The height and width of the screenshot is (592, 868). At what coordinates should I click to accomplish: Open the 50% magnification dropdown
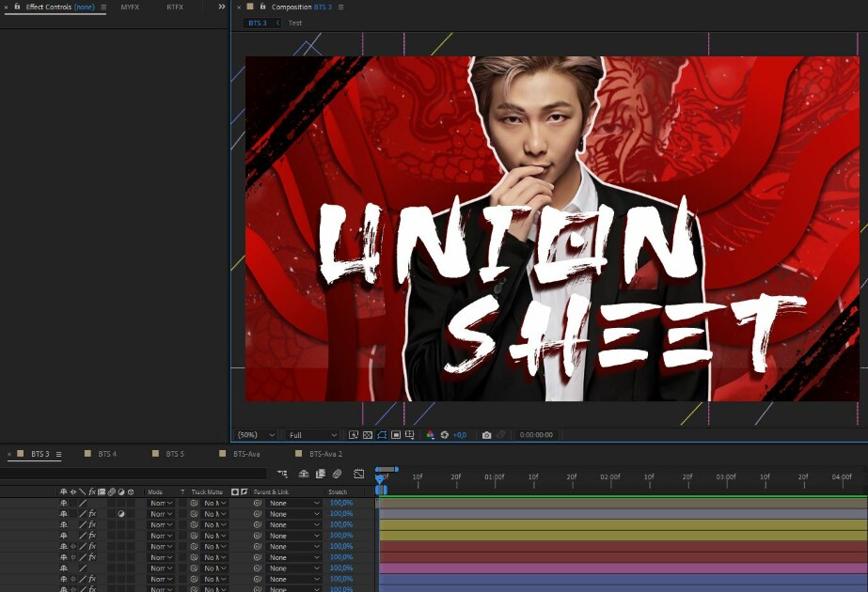[256, 435]
